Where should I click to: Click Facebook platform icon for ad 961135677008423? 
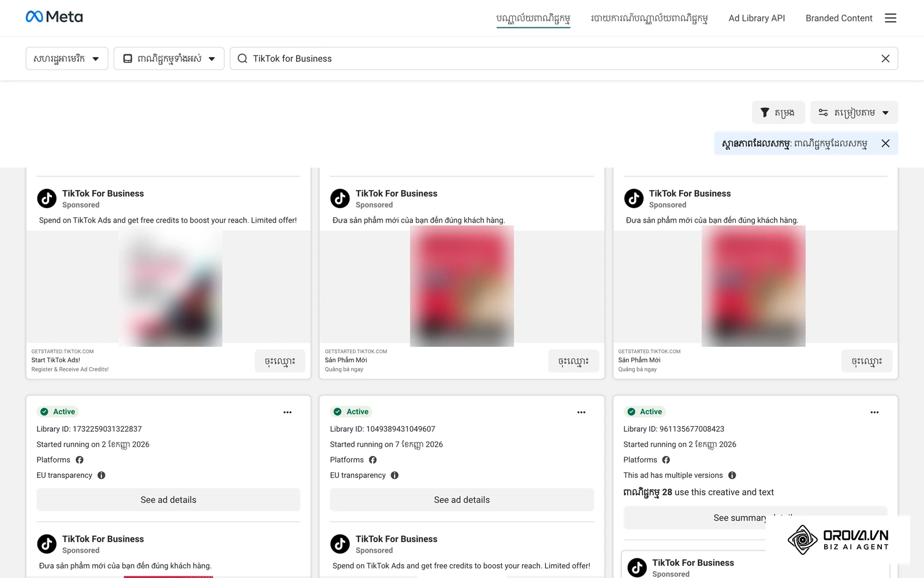(x=666, y=460)
